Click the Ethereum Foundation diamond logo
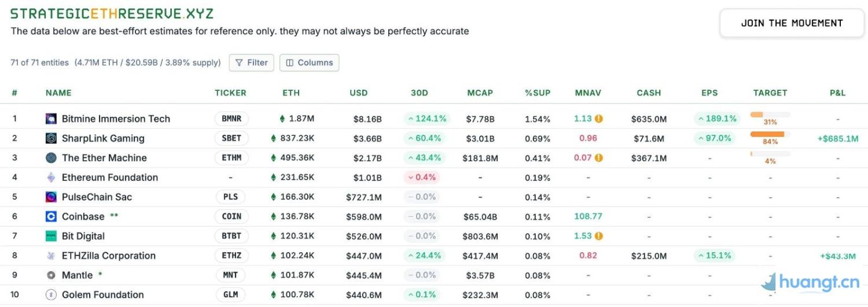This screenshot has height=307, width=868. (51, 177)
